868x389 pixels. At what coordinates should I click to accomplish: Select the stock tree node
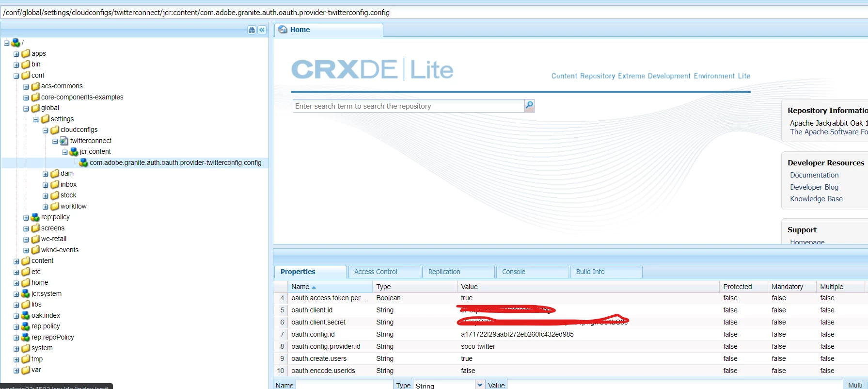click(x=68, y=195)
